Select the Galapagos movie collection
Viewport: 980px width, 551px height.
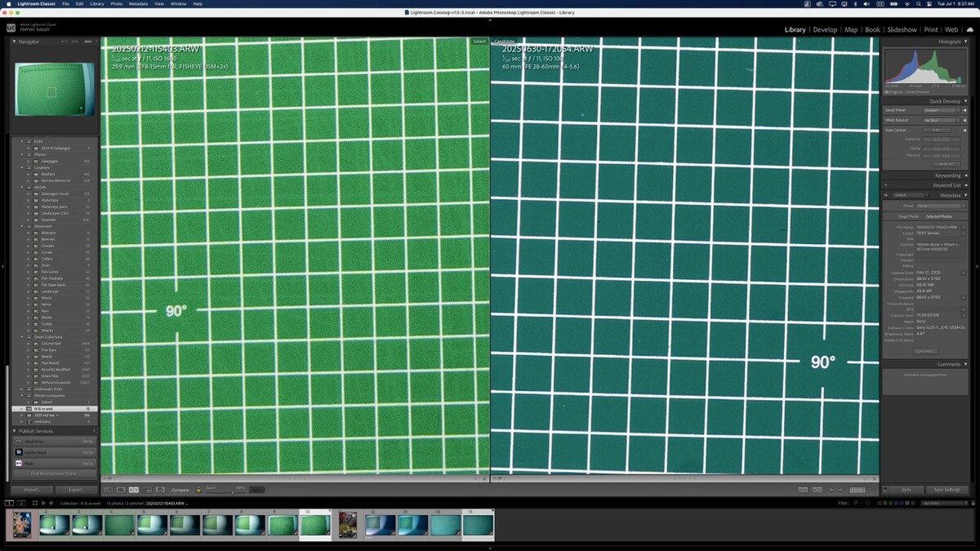pyautogui.click(x=54, y=193)
